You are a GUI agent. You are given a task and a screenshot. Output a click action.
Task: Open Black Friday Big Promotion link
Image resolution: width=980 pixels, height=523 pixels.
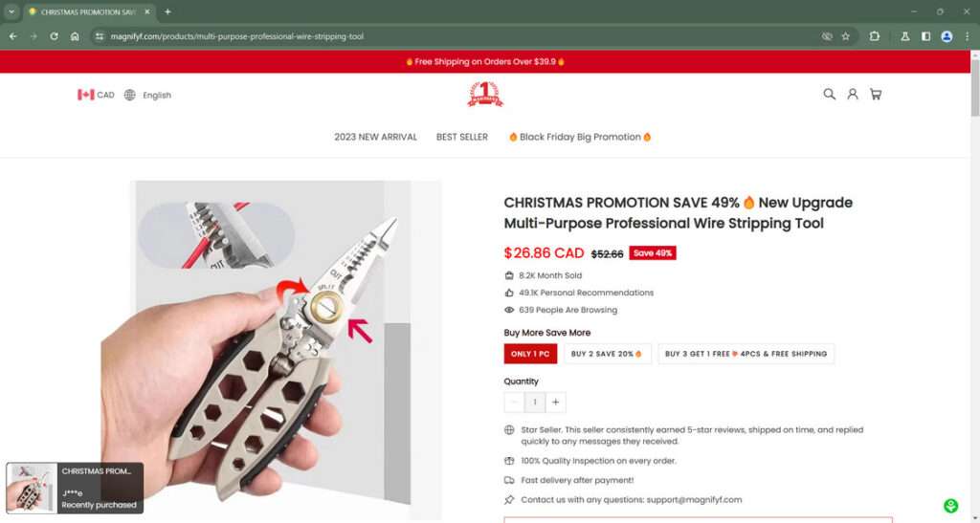click(x=580, y=137)
